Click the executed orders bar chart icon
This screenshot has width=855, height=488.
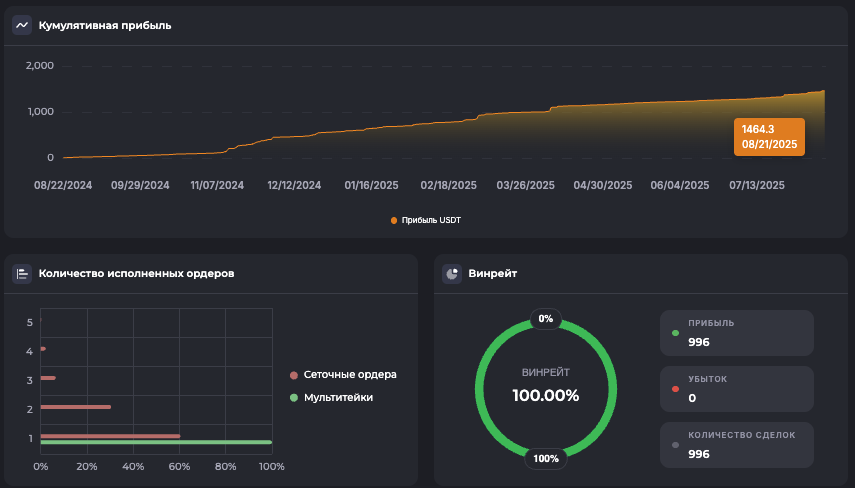pyautogui.click(x=22, y=273)
